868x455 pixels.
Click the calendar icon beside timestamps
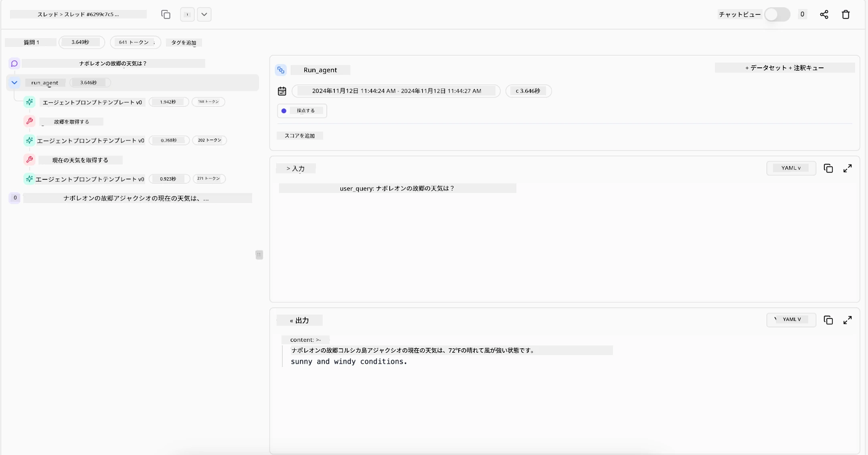282,91
